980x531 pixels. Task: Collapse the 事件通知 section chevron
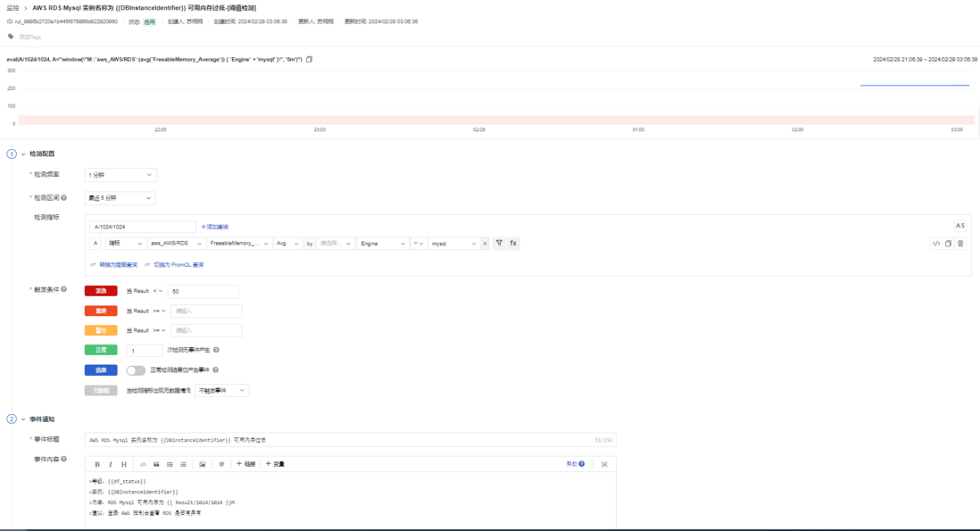(23, 419)
